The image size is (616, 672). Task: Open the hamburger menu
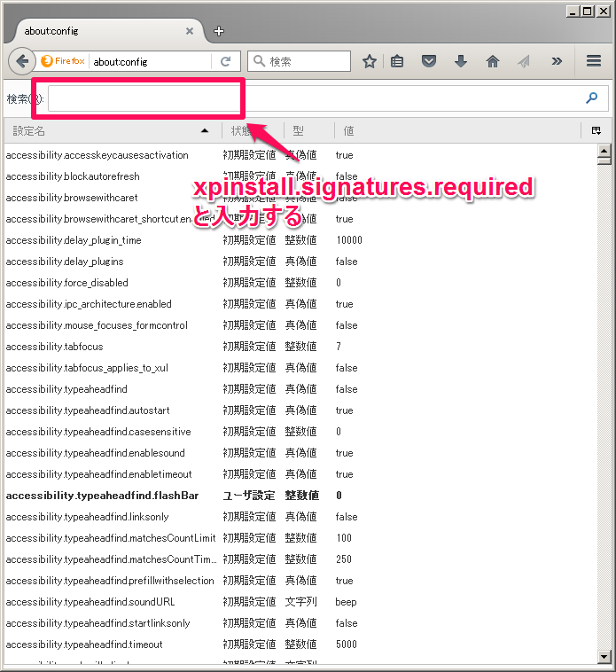tap(593, 61)
